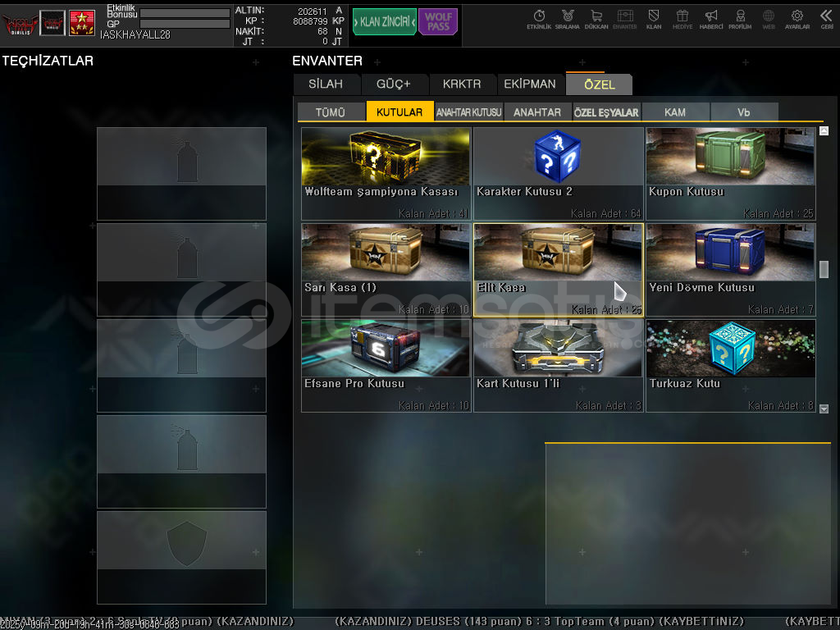The height and width of the screenshot is (630, 840).
Task: Open the Envanter icon in top bar
Action: [624, 20]
